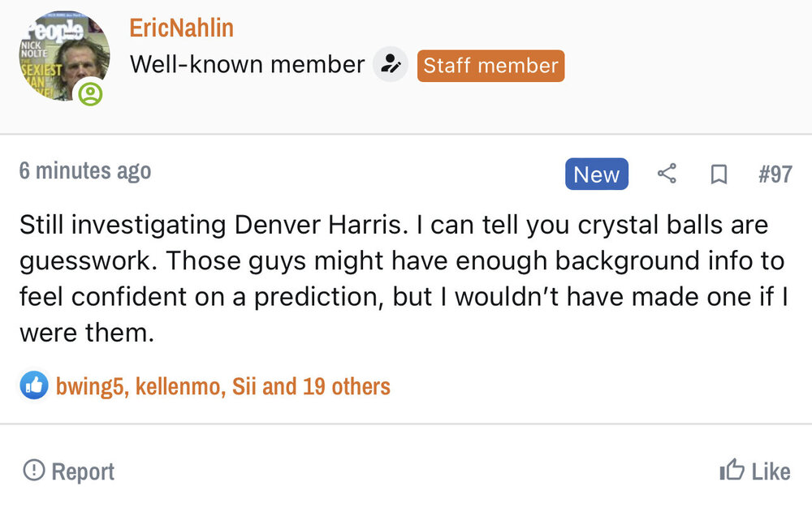Click the Report text link
This screenshot has height=512, width=812.
click(83, 471)
